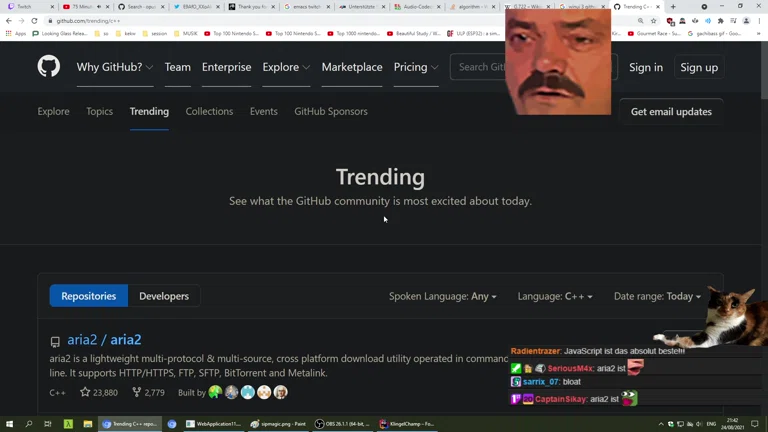The width and height of the screenshot is (768, 432).
Task: Click the Search GitHub input field
Action: [x=480, y=67]
